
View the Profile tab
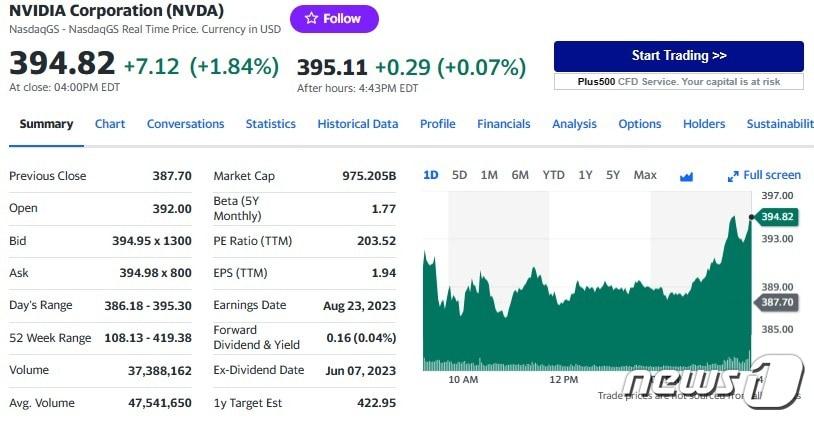click(x=437, y=124)
